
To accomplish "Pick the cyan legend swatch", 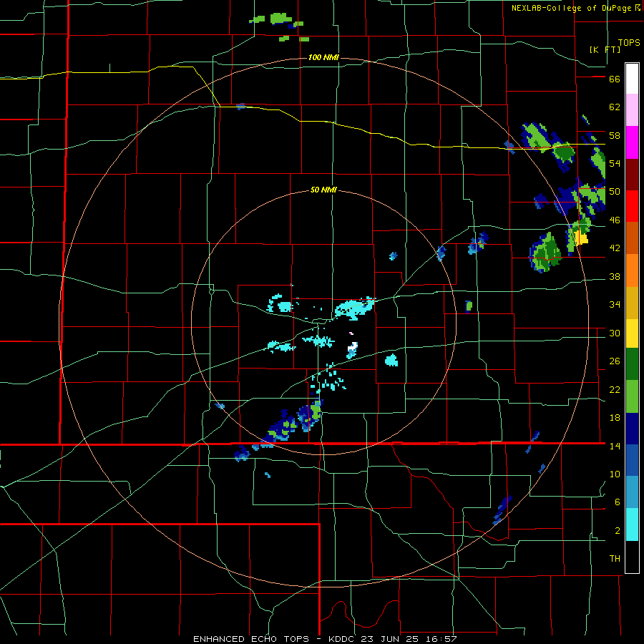I will (x=632, y=525).
